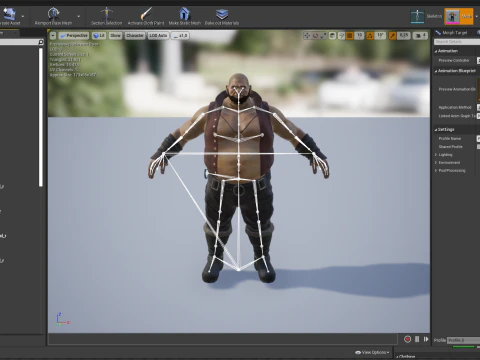Open the Perspective view mode menu
Viewport: 480px width, 360px height.
pos(73,35)
